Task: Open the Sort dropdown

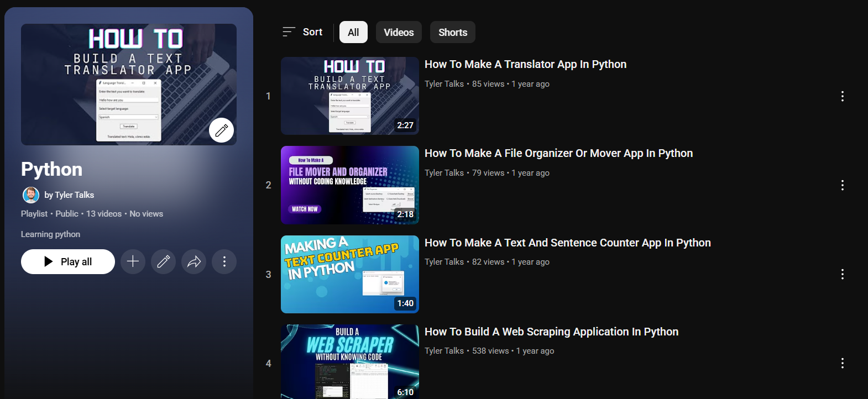Action: coord(302,32)
